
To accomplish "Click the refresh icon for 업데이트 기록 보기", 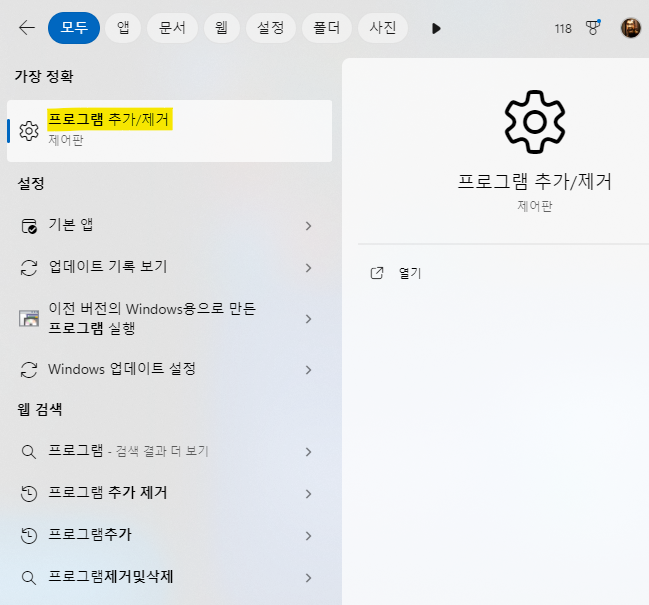I will pyautogui.click(x=29, y=268).
